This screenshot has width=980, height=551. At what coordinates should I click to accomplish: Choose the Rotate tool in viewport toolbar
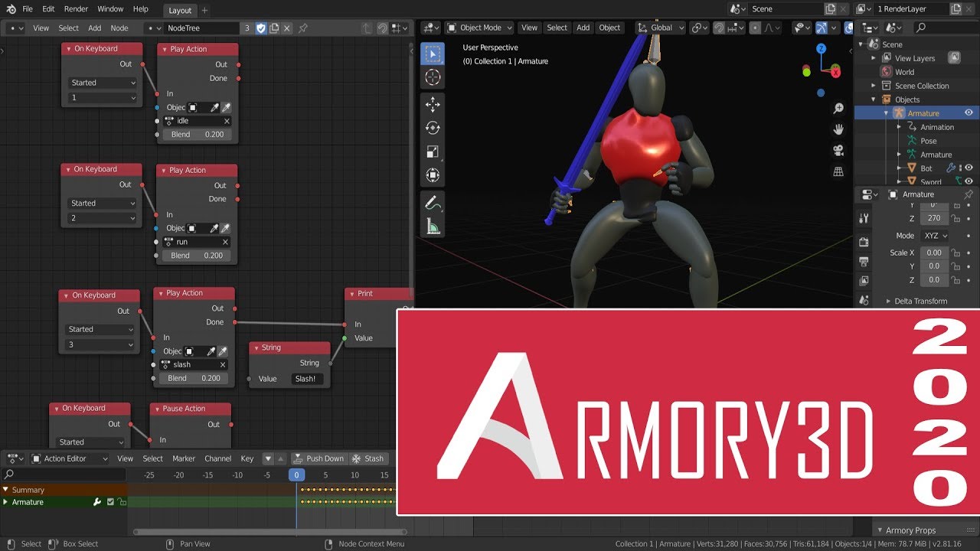[x=433, y=128]
